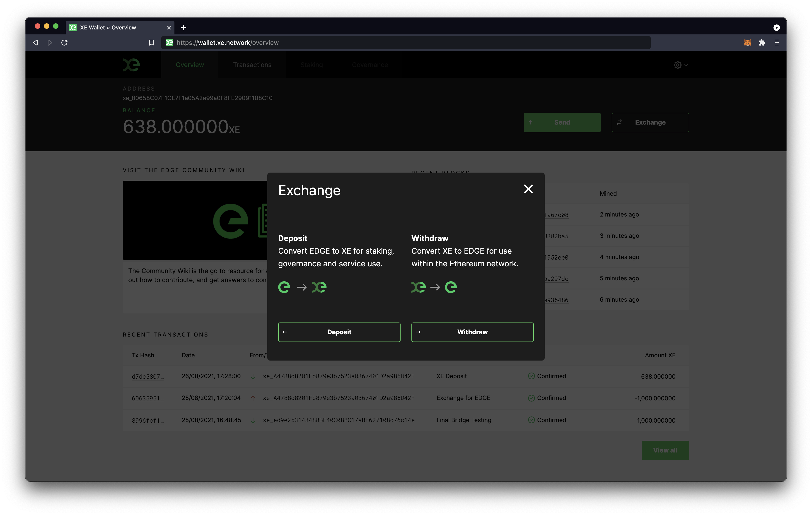The width and height of the screenshot is (812, 515).
Task: Click the View all transactions button
Action: pyautogui.click(x=665, y=450)
